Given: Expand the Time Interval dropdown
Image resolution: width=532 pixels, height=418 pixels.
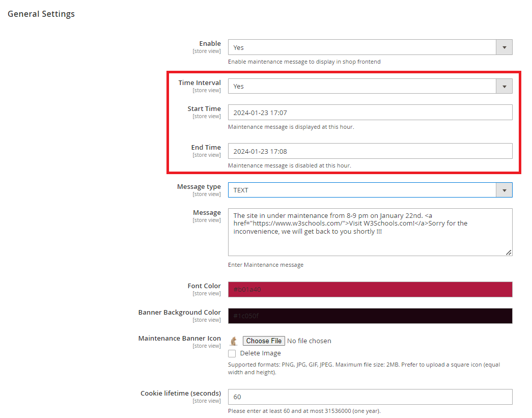Looking at the screenshot, I should click(370, 86).
